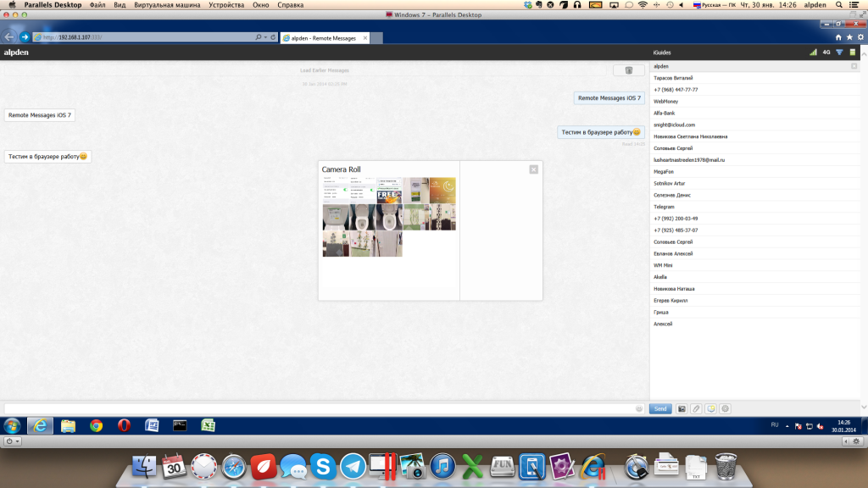Open Telegram in the Mac dock

(x=353, y=467)
